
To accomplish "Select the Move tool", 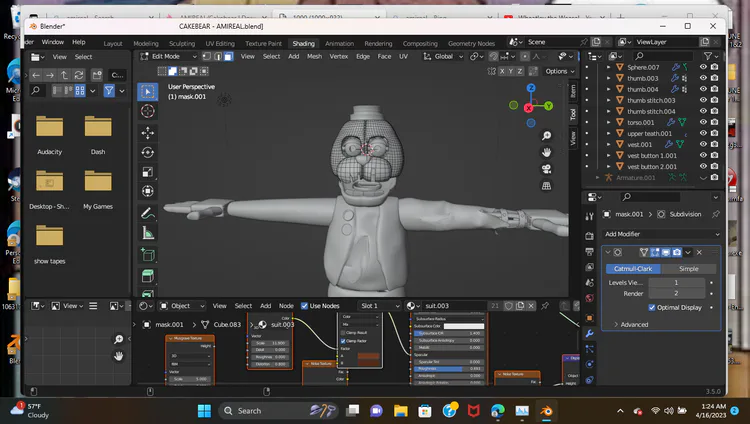I will 148,133.
